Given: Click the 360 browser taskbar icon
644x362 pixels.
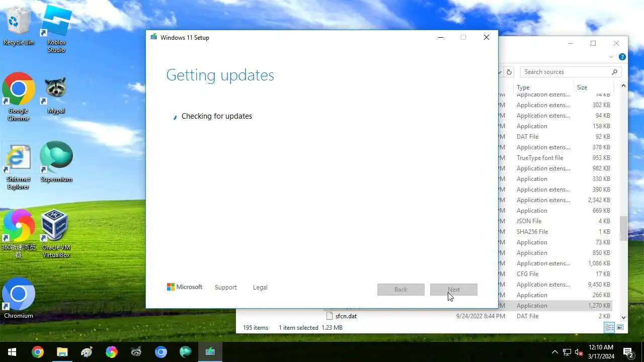Looking at the screenshot, I should point(111,352).
